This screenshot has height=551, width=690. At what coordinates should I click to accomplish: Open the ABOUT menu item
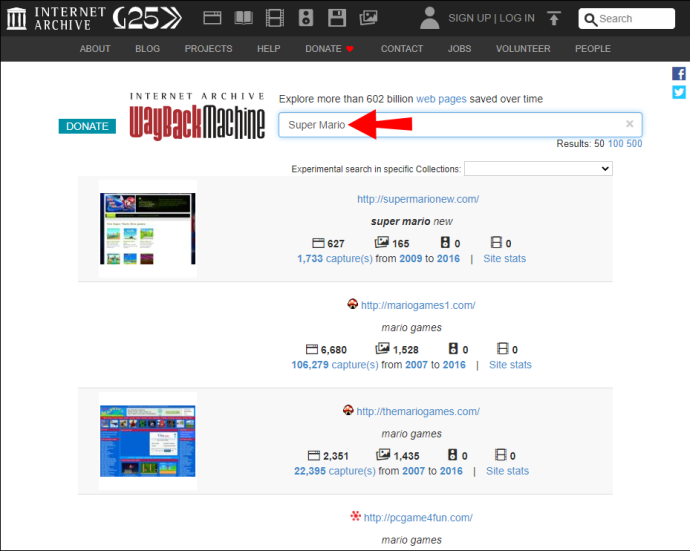pos(95,49)
